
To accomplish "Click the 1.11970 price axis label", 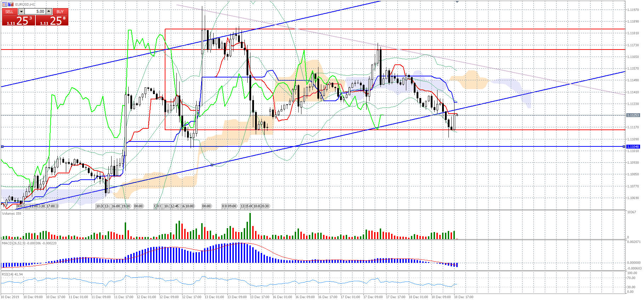I will click(x=633, y=10).
